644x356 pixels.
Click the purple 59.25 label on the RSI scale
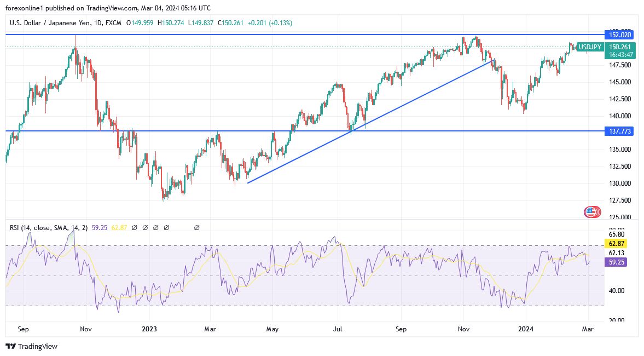(616, 262)
